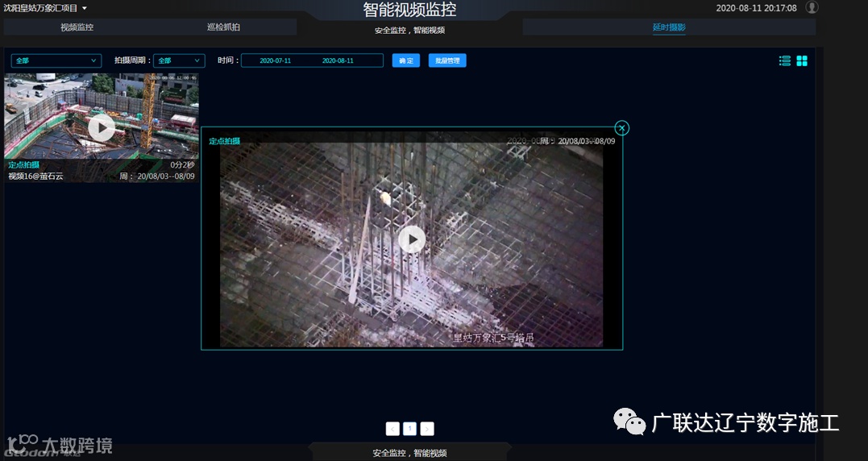Click the 批量管理 button

447,60
